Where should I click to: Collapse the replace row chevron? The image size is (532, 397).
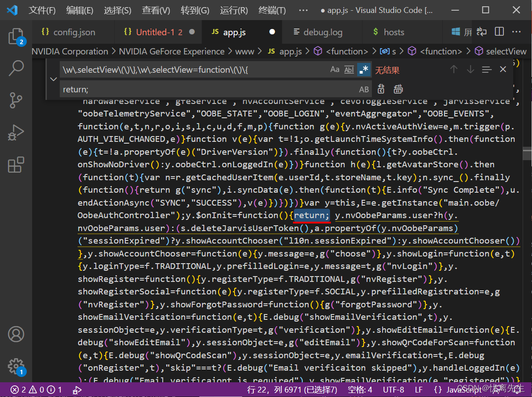(53, 79)
